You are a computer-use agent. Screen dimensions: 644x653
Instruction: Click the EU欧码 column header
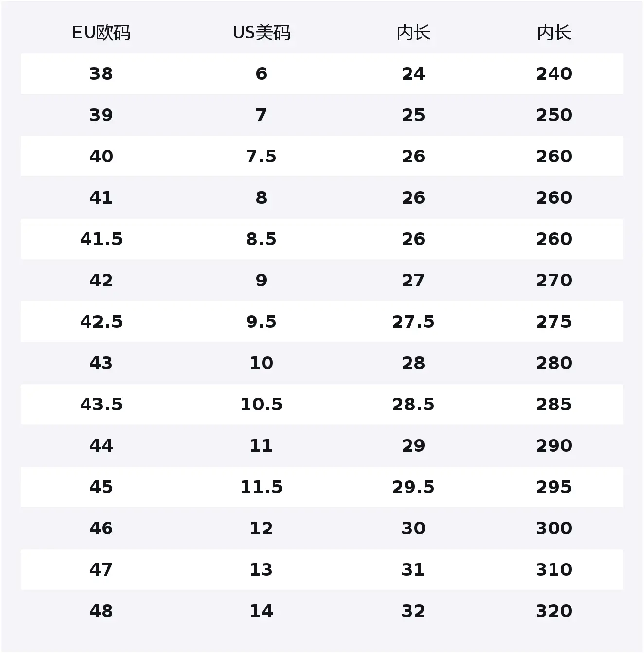click(101, 33)
